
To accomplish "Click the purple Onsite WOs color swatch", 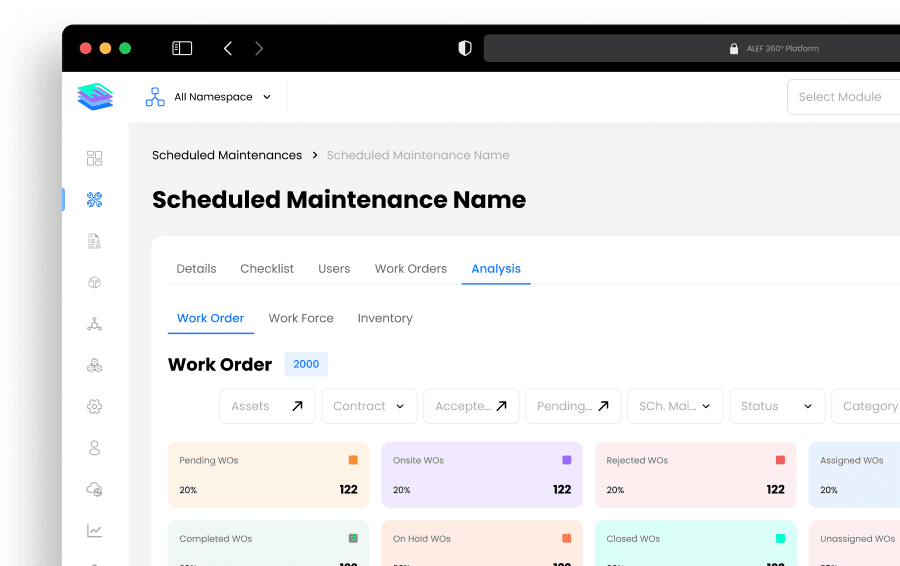I will 567,460.
